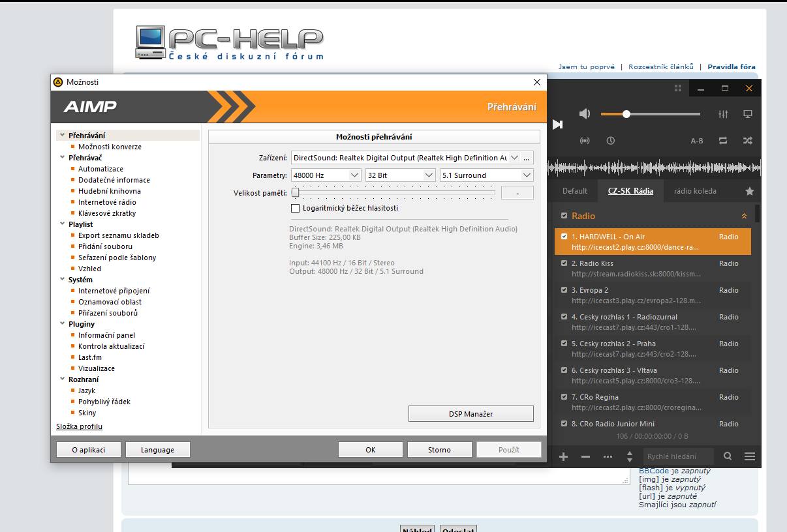Click the DSP Manažer button
This screenshot has width=787, height=532.
(x=471, y=414)
